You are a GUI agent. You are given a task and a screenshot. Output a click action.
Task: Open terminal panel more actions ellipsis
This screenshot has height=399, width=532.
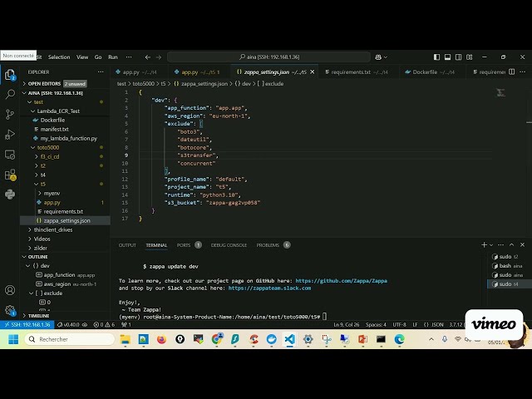[500, 244]
